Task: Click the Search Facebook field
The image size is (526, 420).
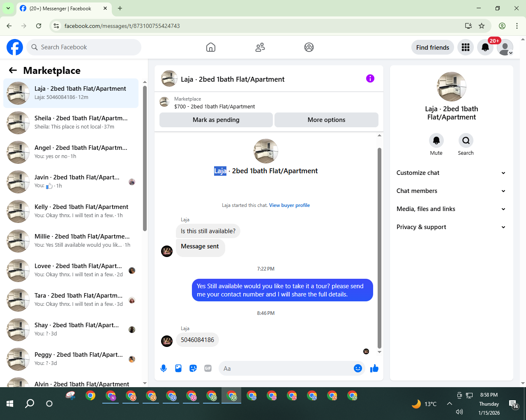Action: point(84,47)
